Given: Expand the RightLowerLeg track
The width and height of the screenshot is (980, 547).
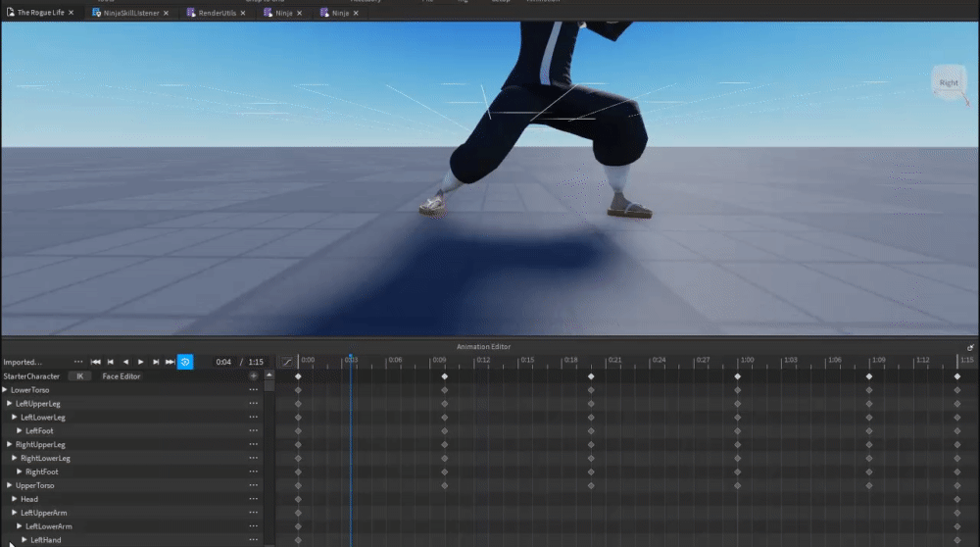Looking at the screenshot, I should pyautogui.click(x=15, y=458).
